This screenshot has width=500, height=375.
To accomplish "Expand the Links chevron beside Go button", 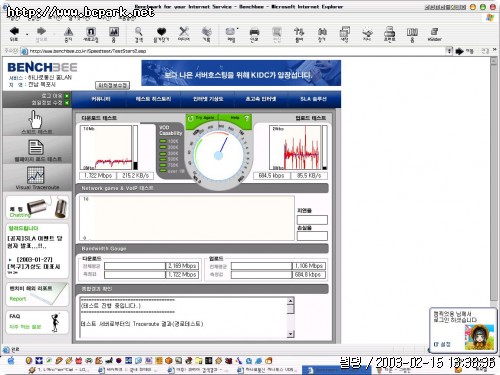I will [494, 50].
